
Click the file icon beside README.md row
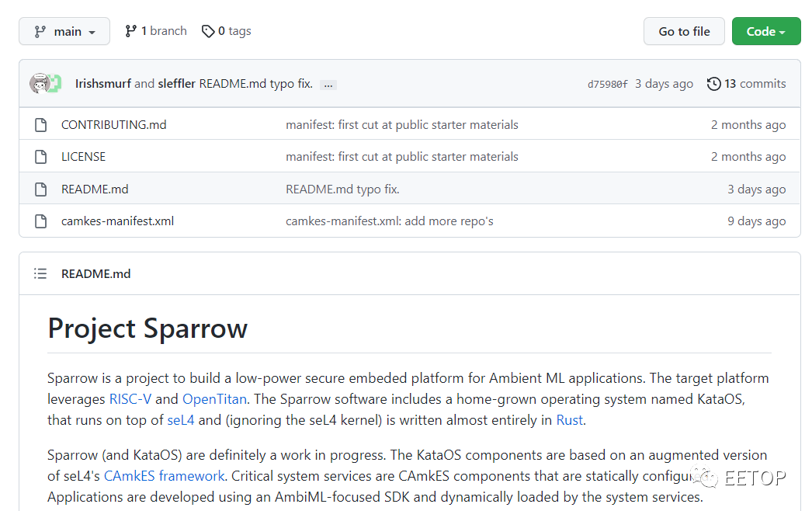point(41,189)
